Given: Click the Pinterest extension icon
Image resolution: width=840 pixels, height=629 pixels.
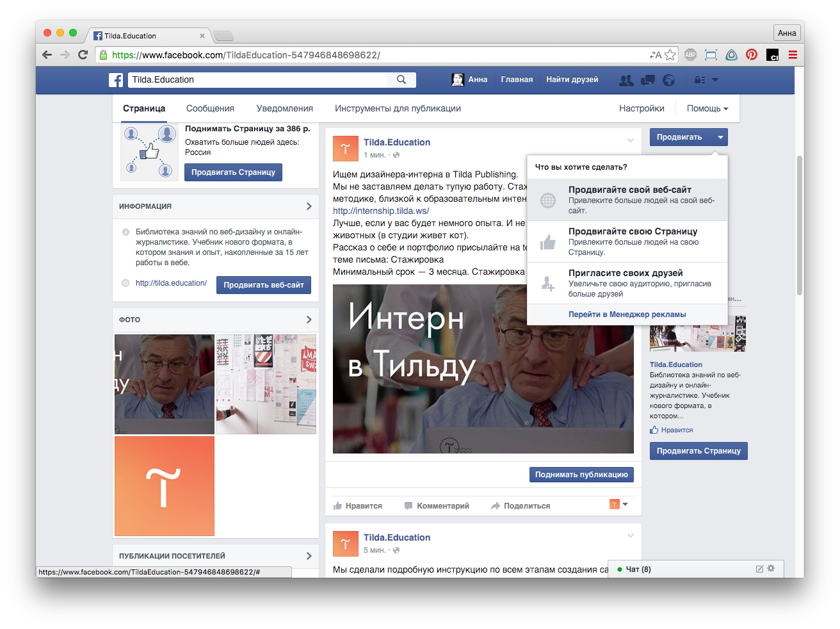Looking at the screenshot, I should [x=752, y=55].
